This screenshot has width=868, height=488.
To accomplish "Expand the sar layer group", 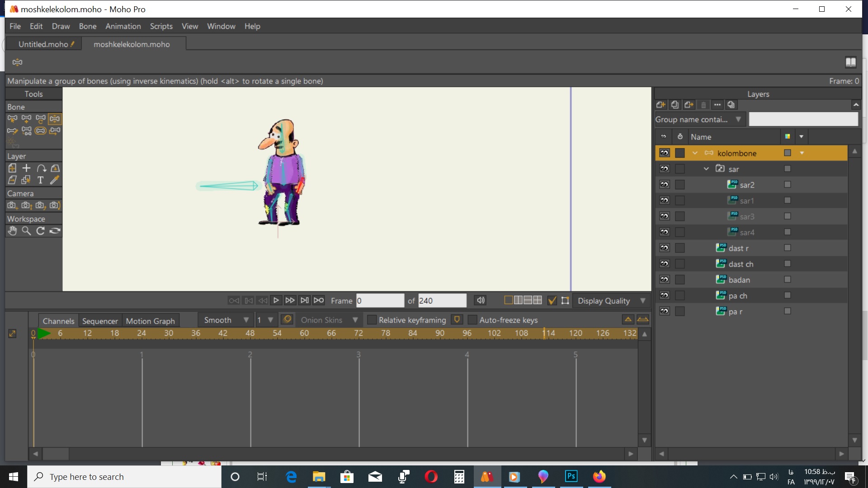I will click(706, 169).
